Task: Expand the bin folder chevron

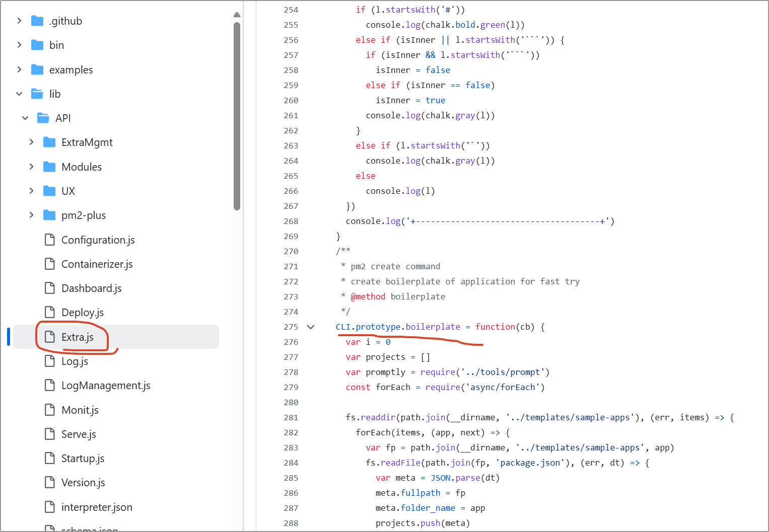Action: pos(19,45)
